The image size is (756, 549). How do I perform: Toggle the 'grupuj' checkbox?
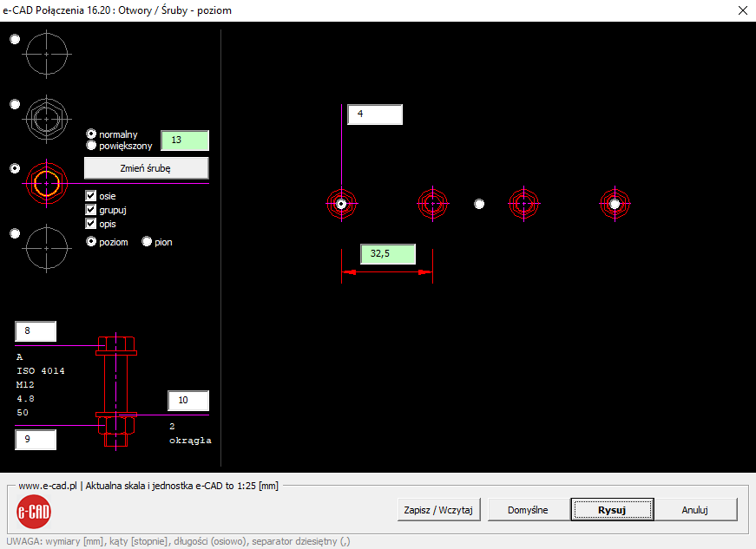click(x=90, y=210)
